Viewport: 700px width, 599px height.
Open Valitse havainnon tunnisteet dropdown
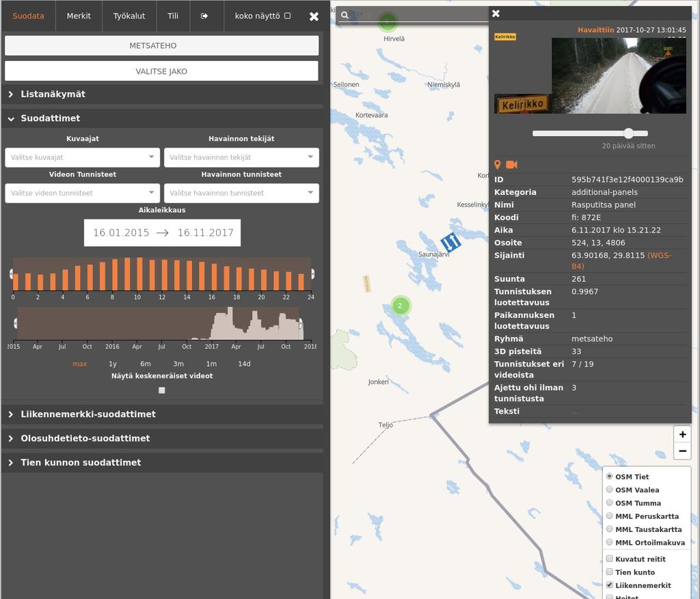(241, 193)
